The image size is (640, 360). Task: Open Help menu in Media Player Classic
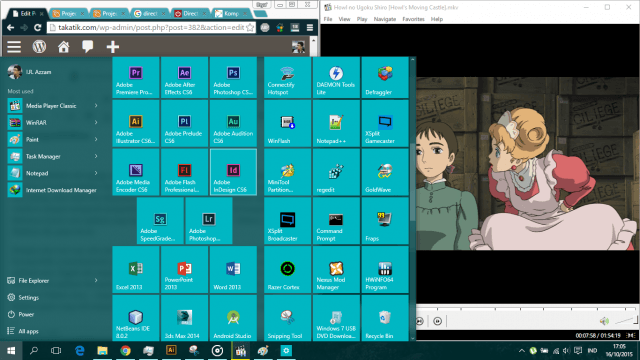437,19
